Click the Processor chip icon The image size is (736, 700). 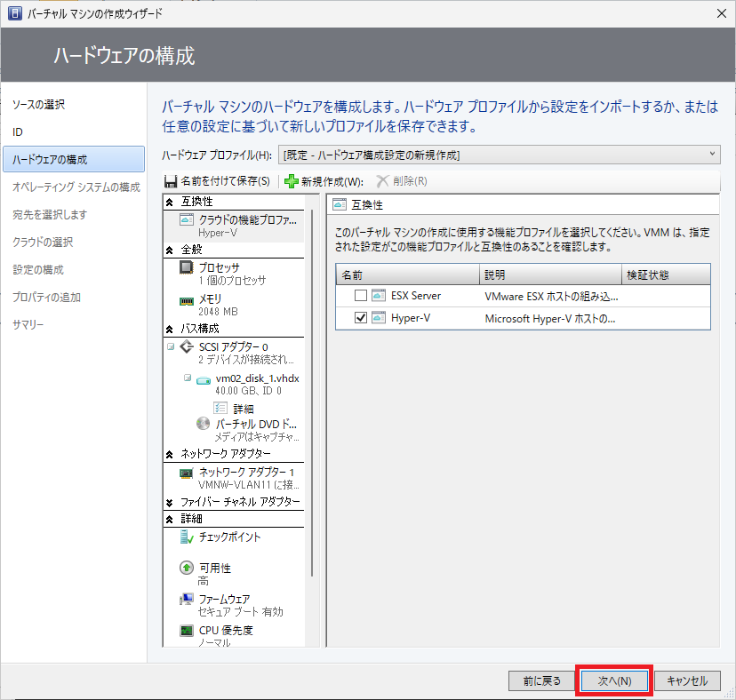pyautogui.click(x=187, y=267)
